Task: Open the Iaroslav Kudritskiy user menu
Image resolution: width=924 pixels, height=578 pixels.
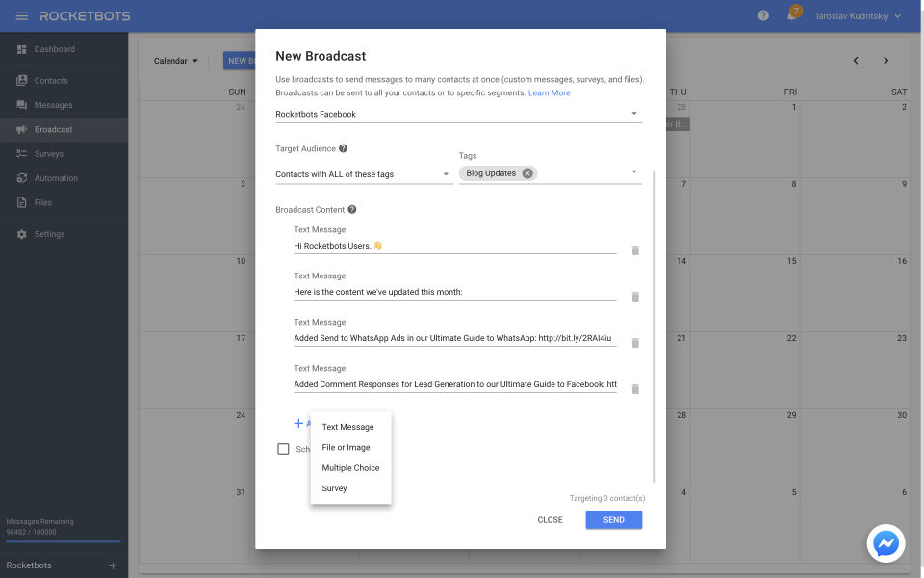Action: [858, 16]
